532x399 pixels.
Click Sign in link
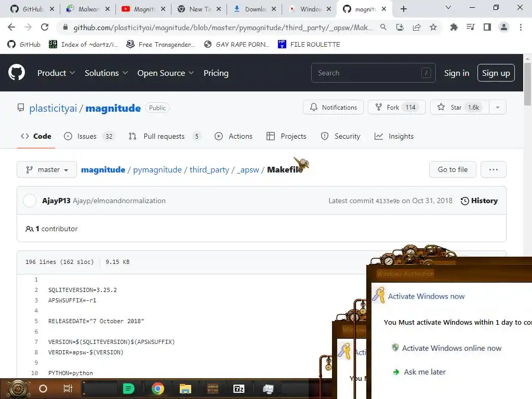pos(457,73)
